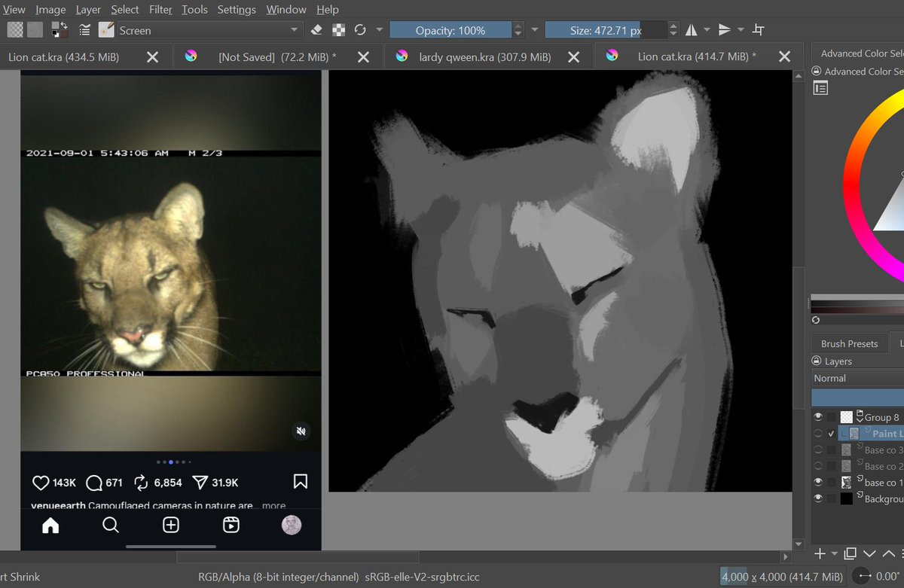
Task: Toggle eraser mode icon
Action: [317, 30]
